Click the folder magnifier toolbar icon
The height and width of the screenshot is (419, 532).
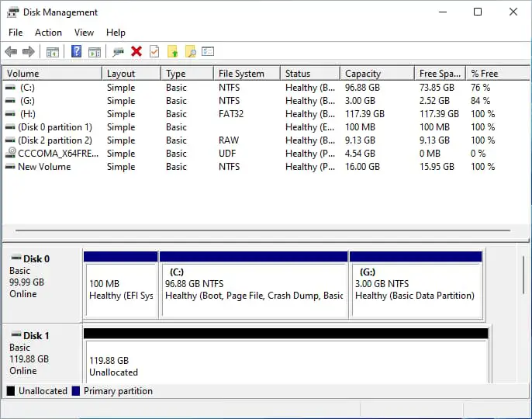(190, 52)
